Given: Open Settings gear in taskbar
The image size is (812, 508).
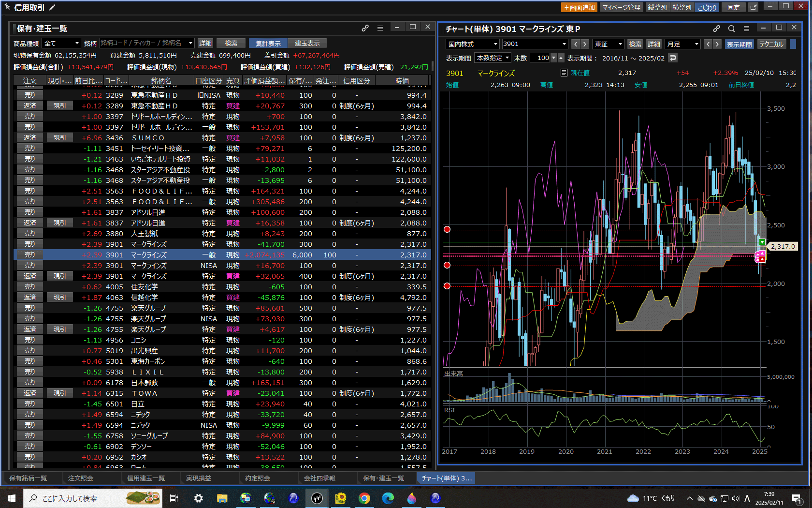Looking at the screenshot, I should click(x=198, y=498).
